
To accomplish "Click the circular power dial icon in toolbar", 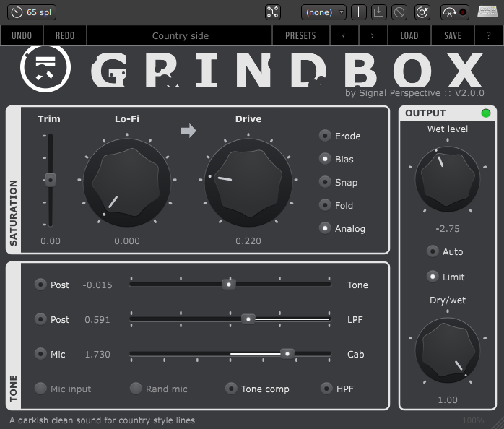I will [422, 12].
